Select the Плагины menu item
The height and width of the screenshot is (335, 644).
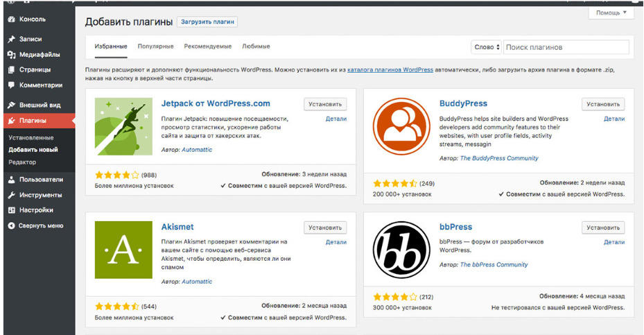[x=39, y=121]
